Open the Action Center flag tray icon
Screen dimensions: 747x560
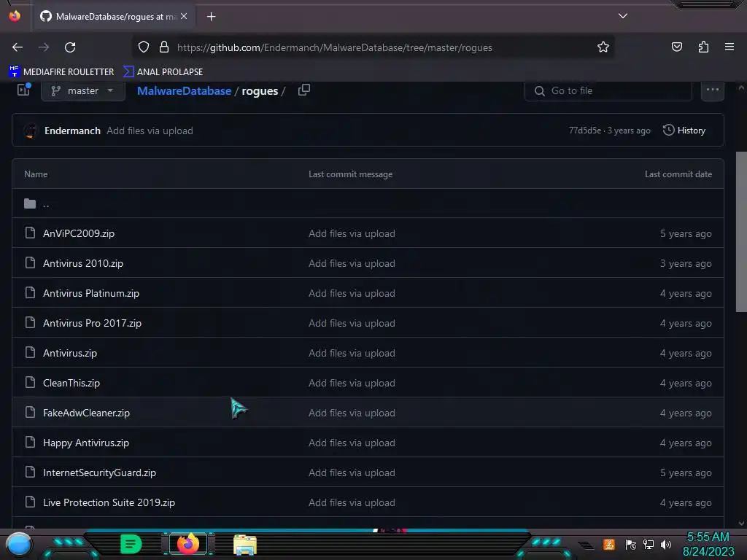click(x=630, y=544)
